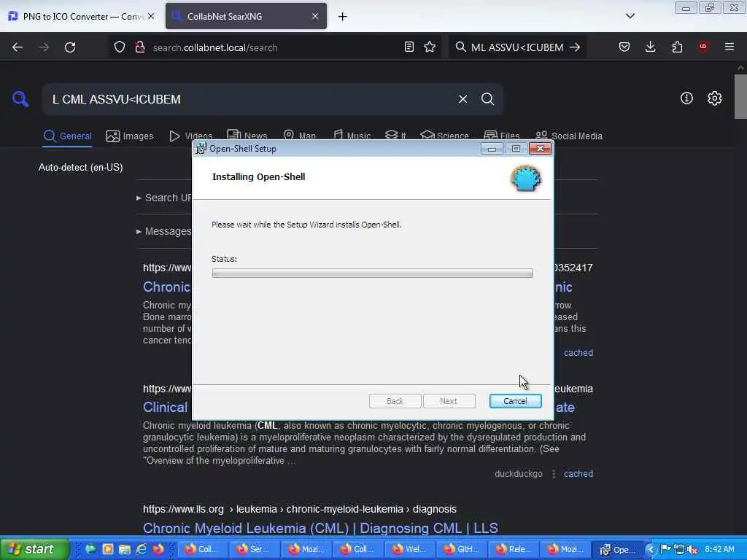Screen dimensions: 747x560
Task: Reload the current page
Action: point(70,47)
